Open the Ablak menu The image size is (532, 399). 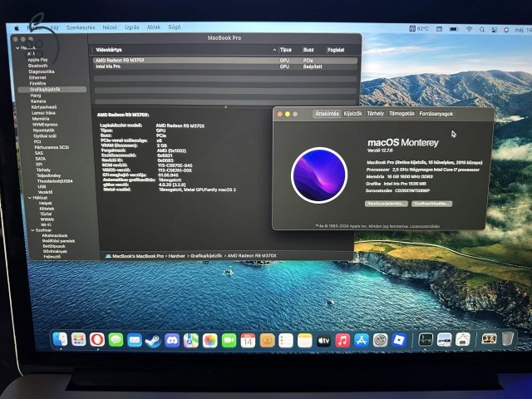[153, 27]
